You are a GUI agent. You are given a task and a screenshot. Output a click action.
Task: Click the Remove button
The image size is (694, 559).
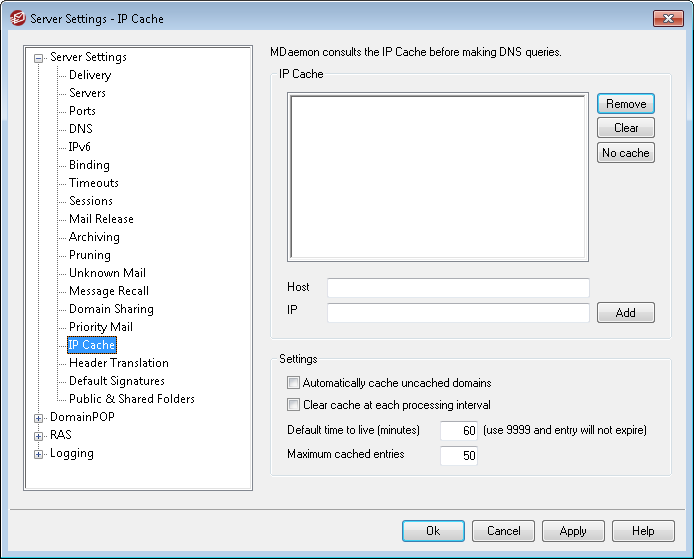pyautogui.click(x=626, y=104)
